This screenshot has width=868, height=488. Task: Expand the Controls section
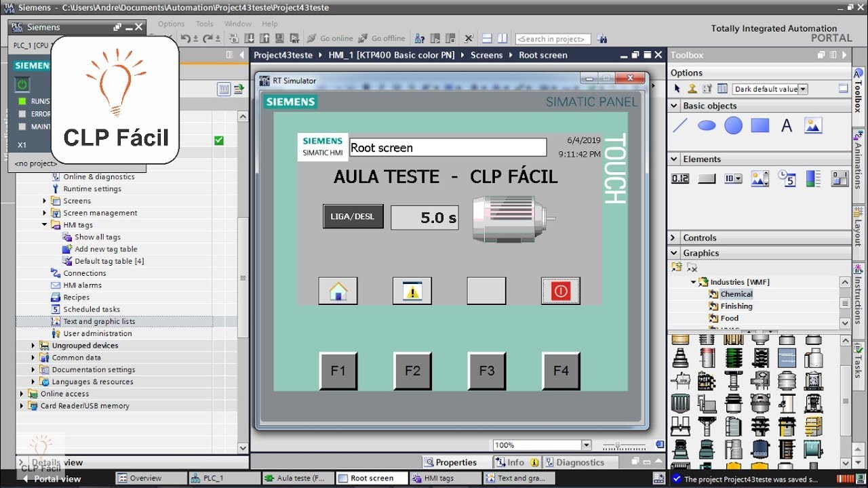(x=674, y=238)
